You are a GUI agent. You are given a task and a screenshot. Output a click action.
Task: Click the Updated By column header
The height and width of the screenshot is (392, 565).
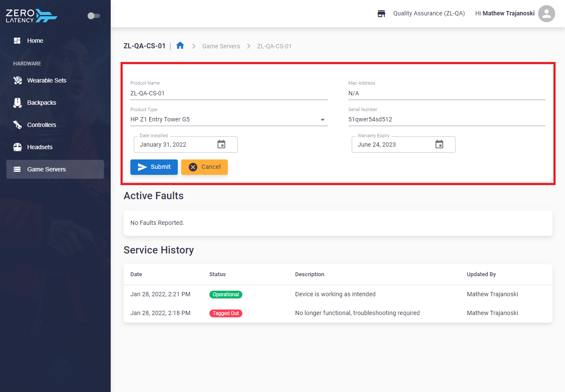click(x=481, y=274)
